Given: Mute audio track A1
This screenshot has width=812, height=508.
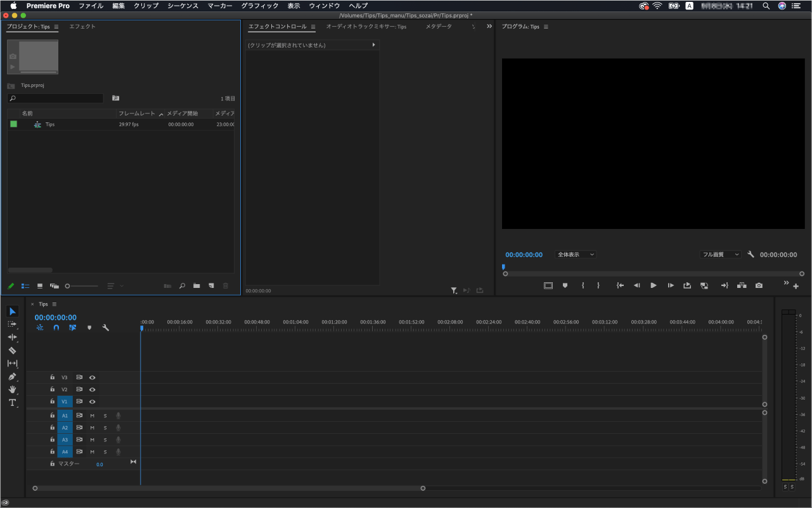Looking at the screenshot, I should tap(92, 415).
